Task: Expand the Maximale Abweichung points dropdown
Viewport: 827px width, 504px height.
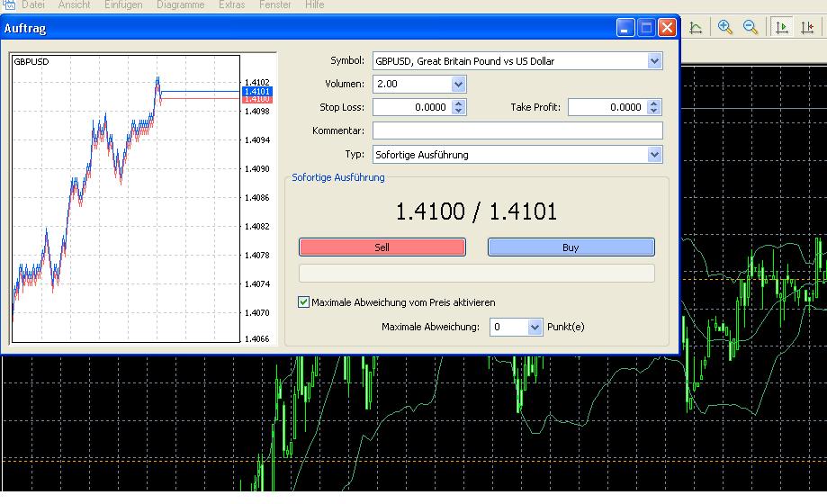Action: click(535, 327)
